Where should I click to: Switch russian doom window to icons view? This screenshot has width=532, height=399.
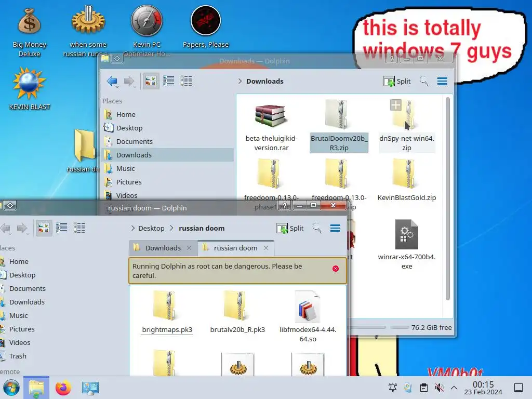coord(44,228)
